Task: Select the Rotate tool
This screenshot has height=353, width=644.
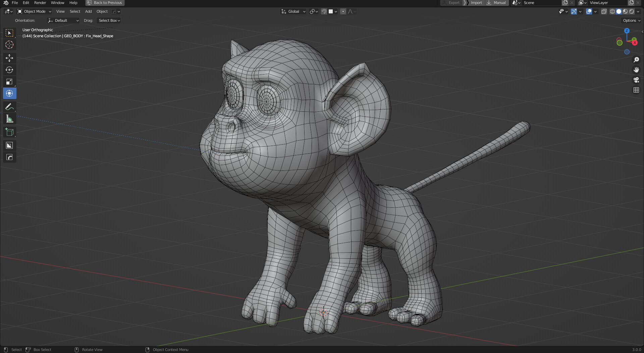Action: (x=9, y=70)
